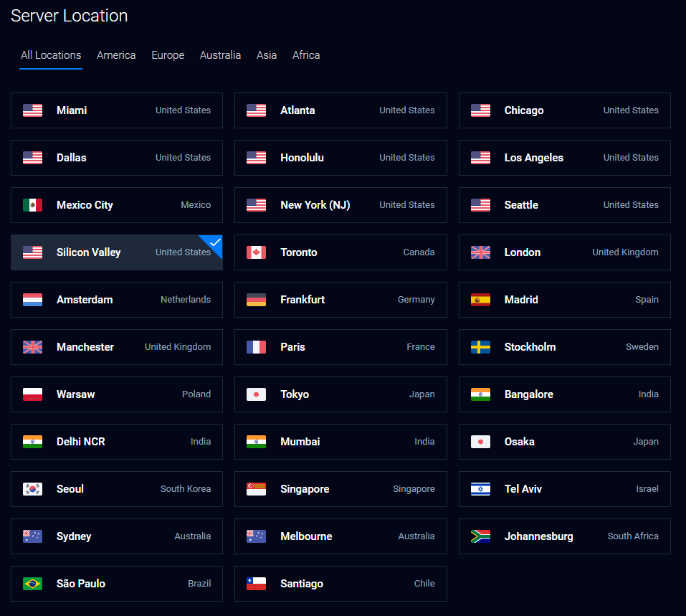Filter locations by the Africa tab
The height and width of the screenshot is (616, 686).
306,55
